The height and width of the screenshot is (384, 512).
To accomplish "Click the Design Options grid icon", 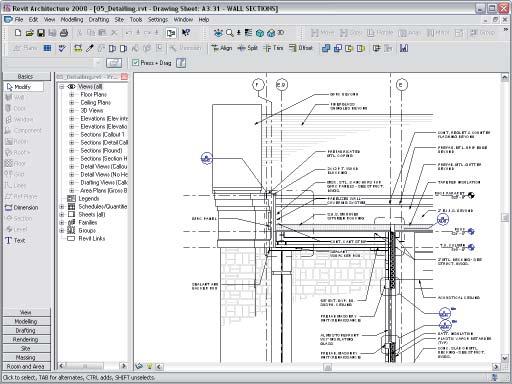I will 47,48.
